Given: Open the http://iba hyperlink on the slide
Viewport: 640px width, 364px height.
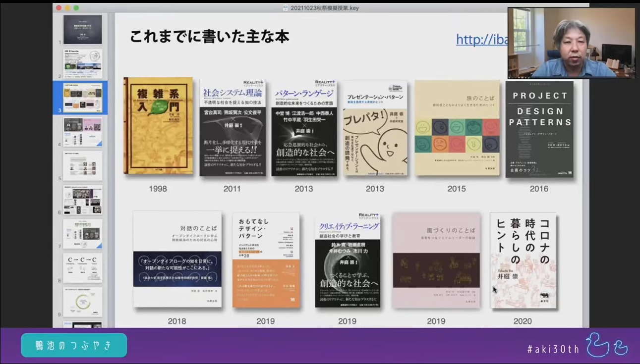Looking at the screenshot, I should 482,40.
